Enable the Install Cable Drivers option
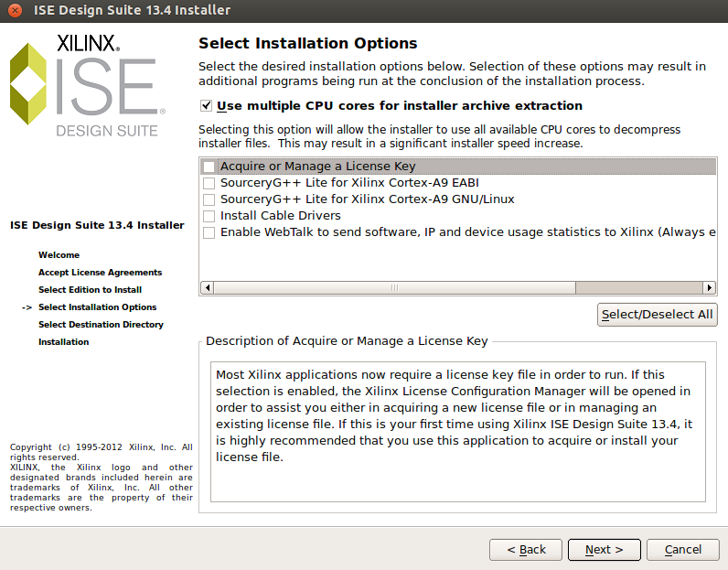 coord(209,216)
